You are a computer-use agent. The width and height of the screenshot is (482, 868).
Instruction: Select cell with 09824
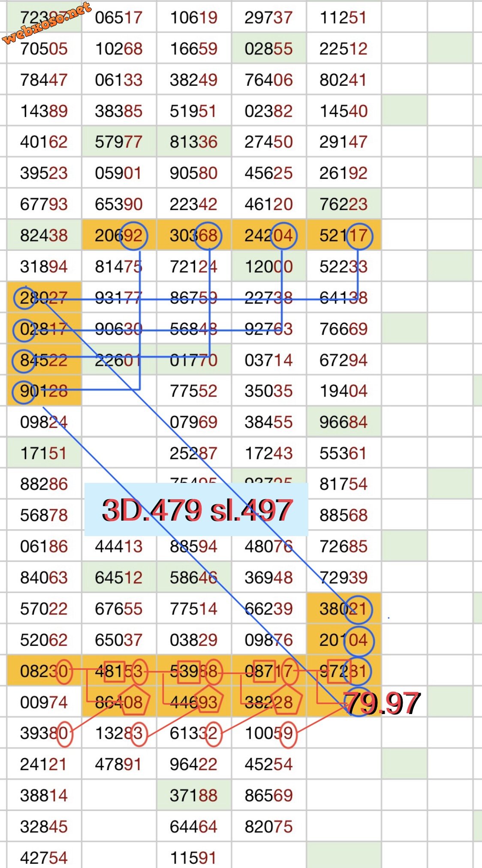pyautogui.click(x=44, y=422)
